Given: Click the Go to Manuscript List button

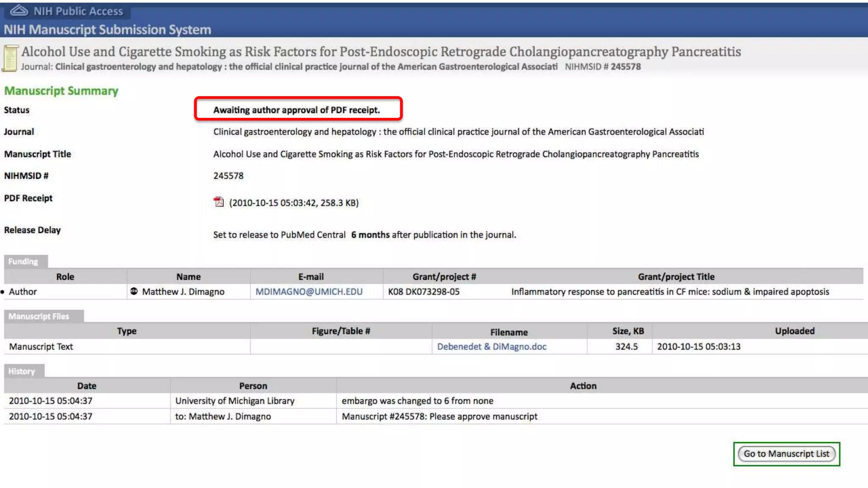Looking at the screenshot, I should [x=786, y=454].
